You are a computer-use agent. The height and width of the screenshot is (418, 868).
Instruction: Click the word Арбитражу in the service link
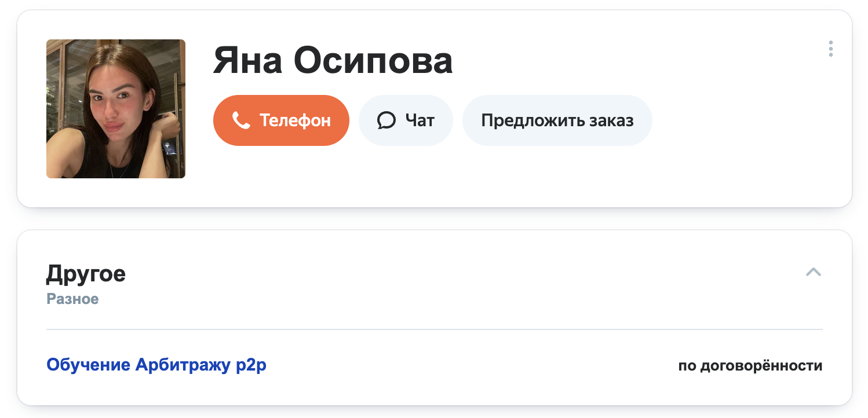pos(183,365)
